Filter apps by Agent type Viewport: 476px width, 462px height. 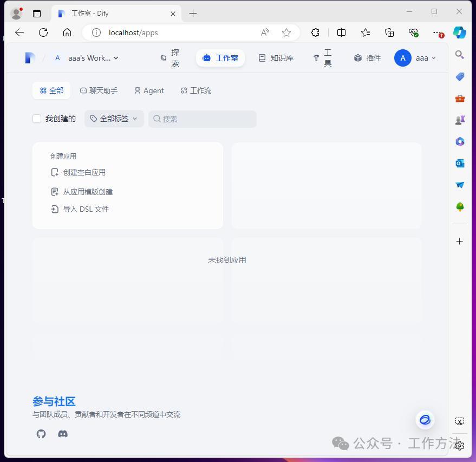coord(149,90)
